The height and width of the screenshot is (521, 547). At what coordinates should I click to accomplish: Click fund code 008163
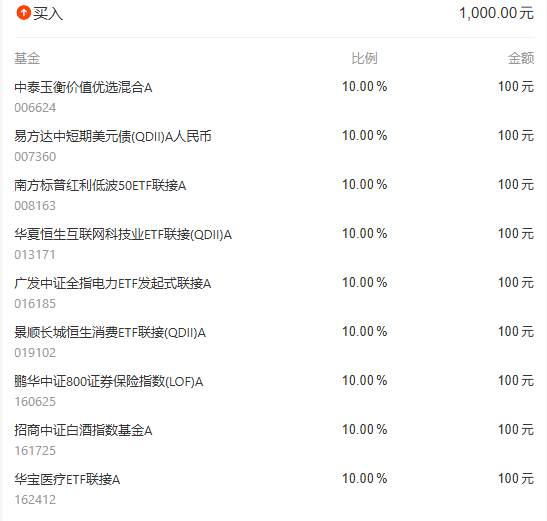pyautogui.click(x=35, y=206)
